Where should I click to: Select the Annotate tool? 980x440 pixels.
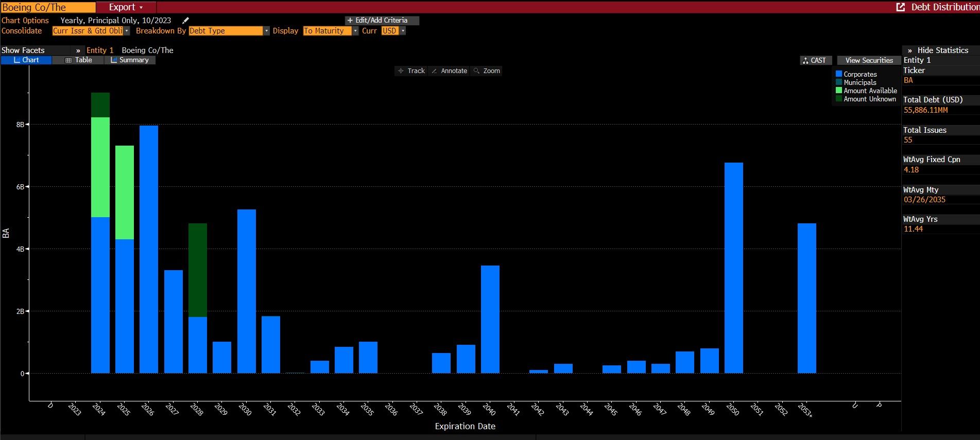pyautogui.click(x=449, y=71)
